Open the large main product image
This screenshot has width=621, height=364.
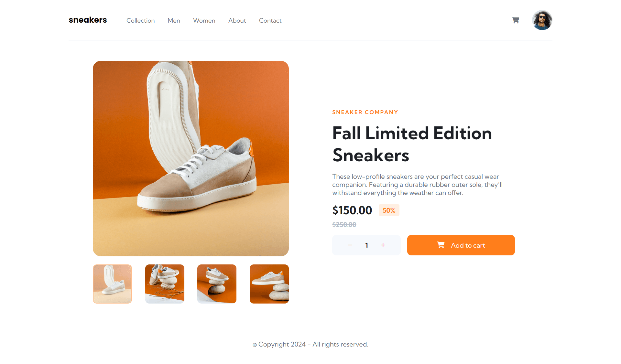pos(191,158)
